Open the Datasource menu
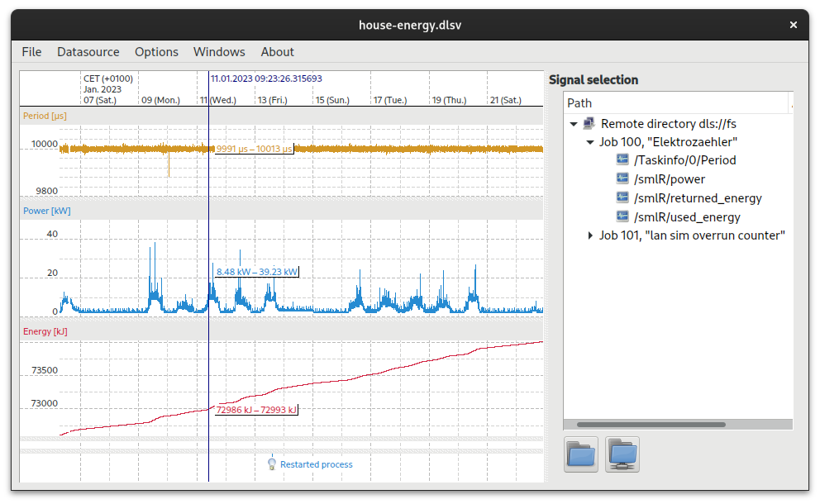 pyautogui.click(x=88, y=51)
